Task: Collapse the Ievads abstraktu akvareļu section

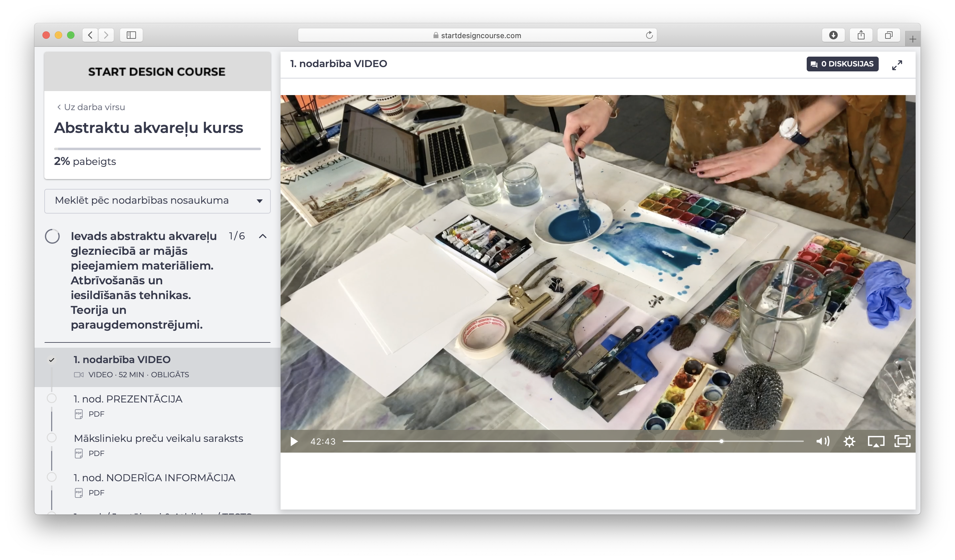Action: tap(263, 236)
